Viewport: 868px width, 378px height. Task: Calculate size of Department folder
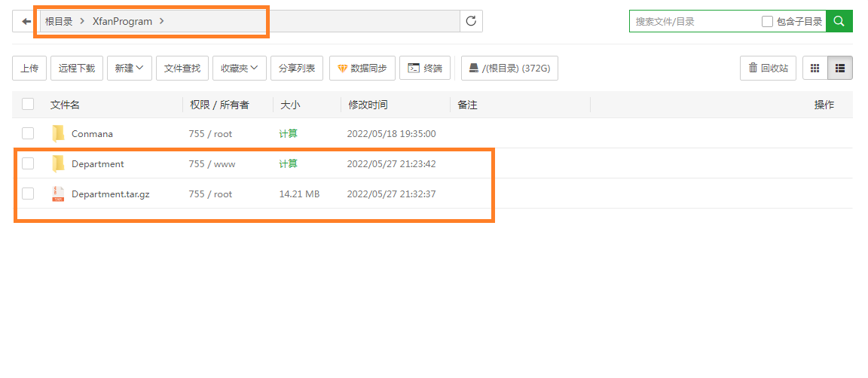coord(288,164)
